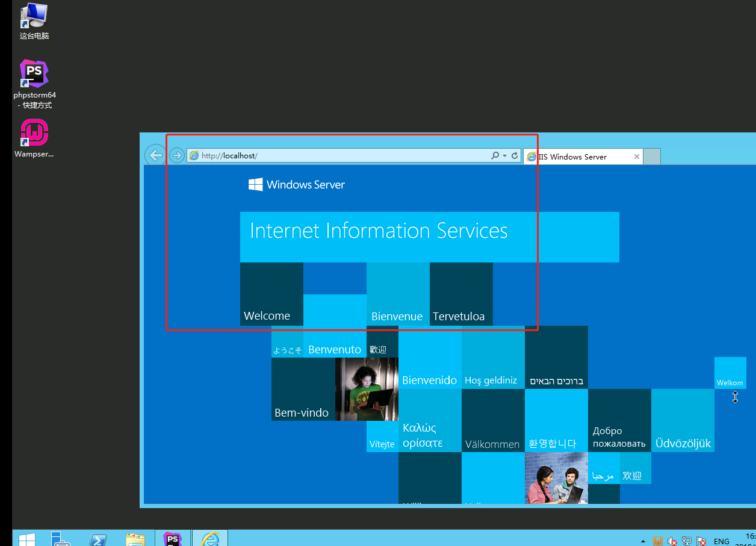756x546 pixels.
Task: Click the Üdvözöljük tile
Action: coord(683,420)
